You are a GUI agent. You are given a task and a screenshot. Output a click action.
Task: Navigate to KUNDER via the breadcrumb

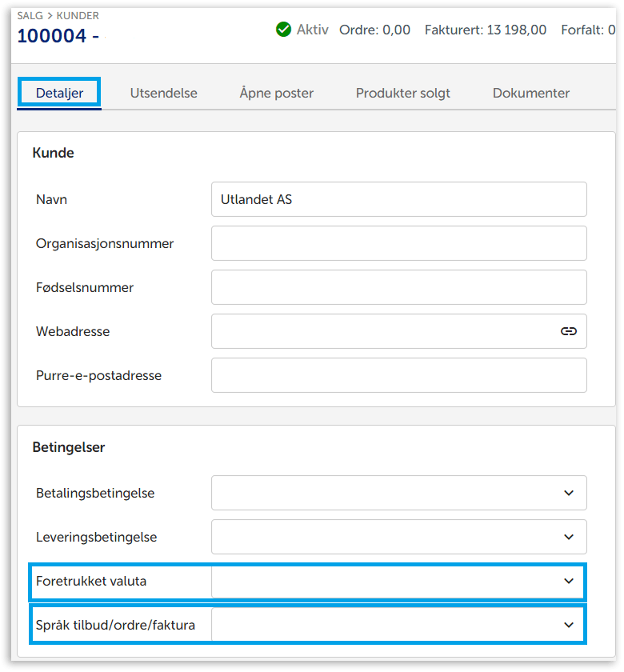pyautogui.click(x=78, y=15)
